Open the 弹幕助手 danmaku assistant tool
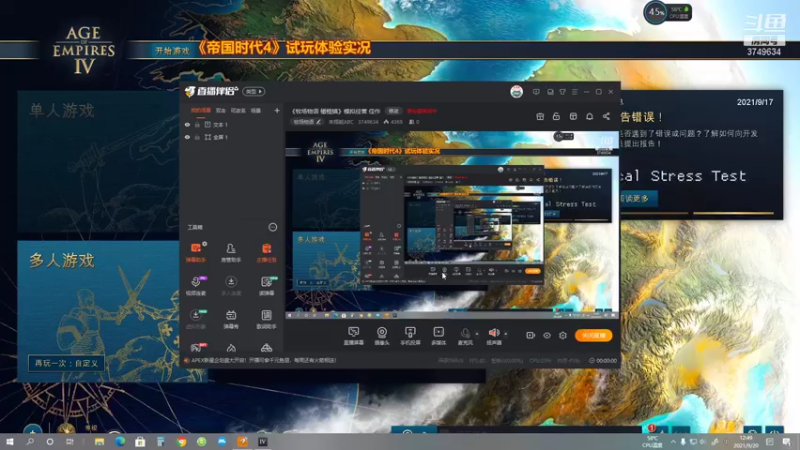The image size is (800, 450). tap(195, 252)
